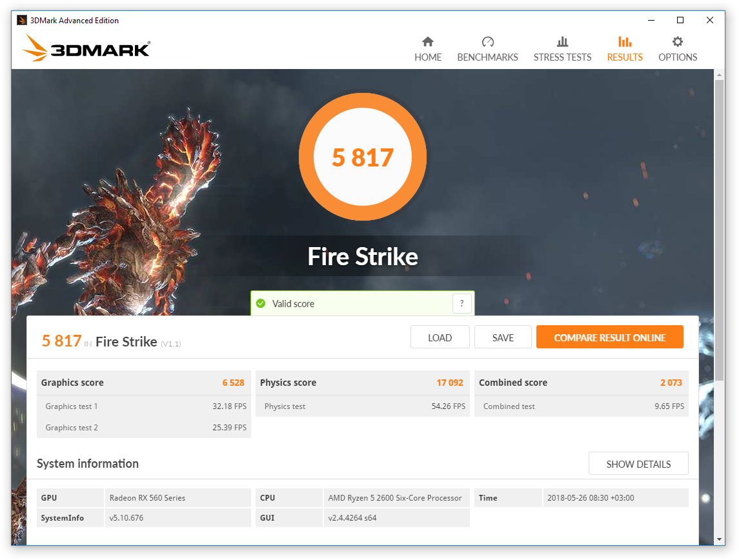Click the SystemInfo version v5.10.676

point(127,517)
